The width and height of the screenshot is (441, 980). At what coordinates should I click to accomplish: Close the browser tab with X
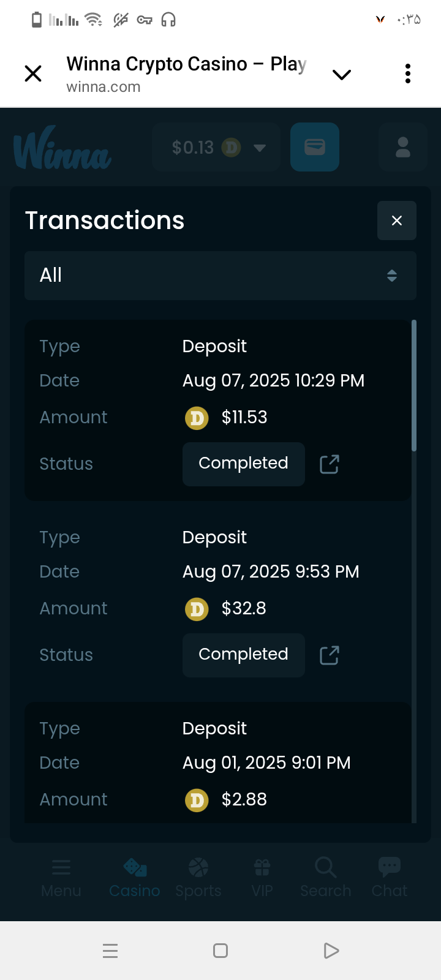click(33, 74)
